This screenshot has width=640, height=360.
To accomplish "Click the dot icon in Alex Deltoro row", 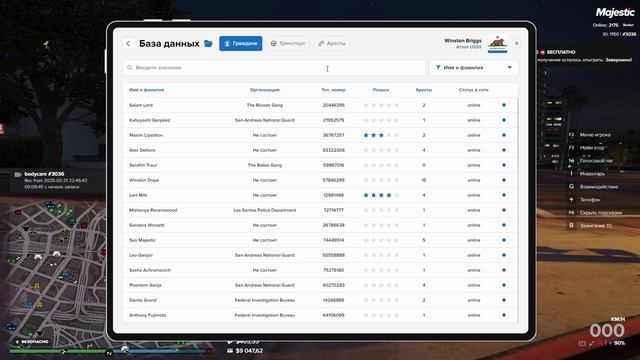I will (504, 150).
